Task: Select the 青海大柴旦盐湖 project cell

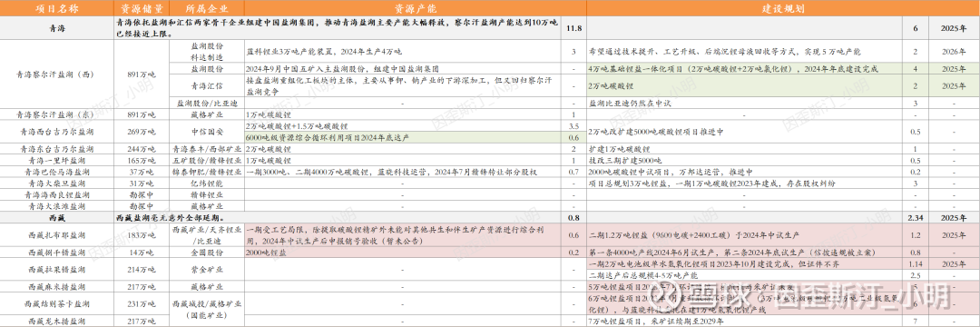Action: click(57, 183)
